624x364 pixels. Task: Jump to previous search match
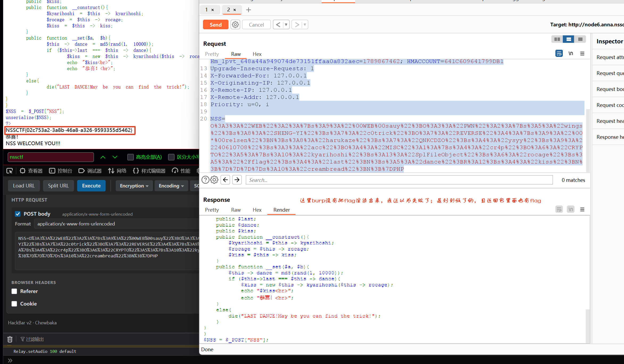pyautogui.click(x=225, y=180)
